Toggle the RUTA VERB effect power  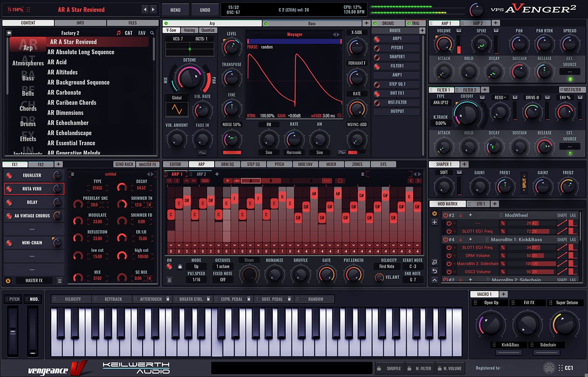click(x=9, y=189)
